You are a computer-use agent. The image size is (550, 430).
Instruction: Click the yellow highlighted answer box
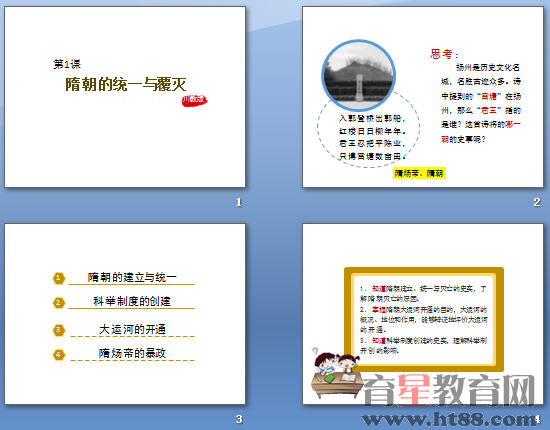[x=419, y=173]
